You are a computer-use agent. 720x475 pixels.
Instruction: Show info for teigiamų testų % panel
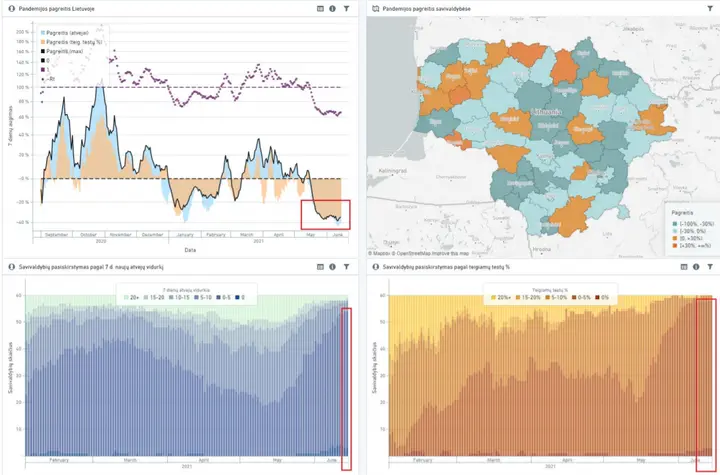[696, 267]
